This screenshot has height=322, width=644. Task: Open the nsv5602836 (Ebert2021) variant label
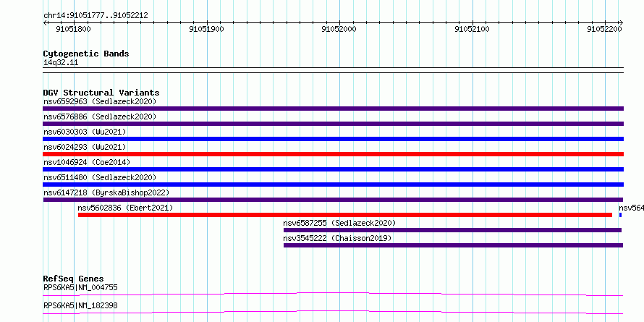point(125,208)
